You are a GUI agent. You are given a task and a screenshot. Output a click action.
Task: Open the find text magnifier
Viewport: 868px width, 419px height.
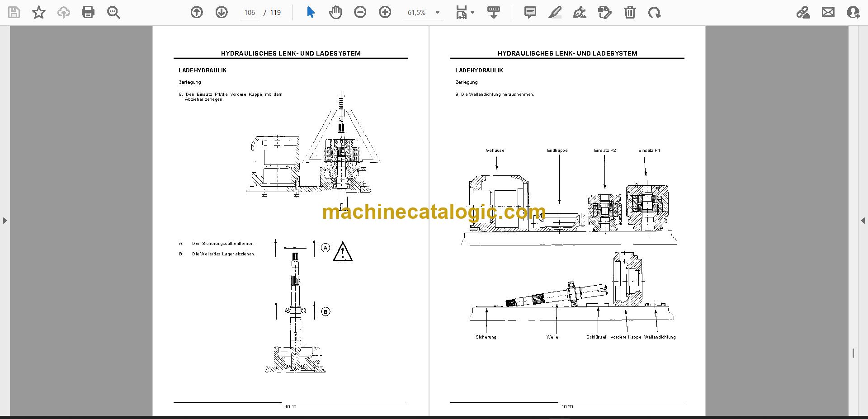click(113, 12)
